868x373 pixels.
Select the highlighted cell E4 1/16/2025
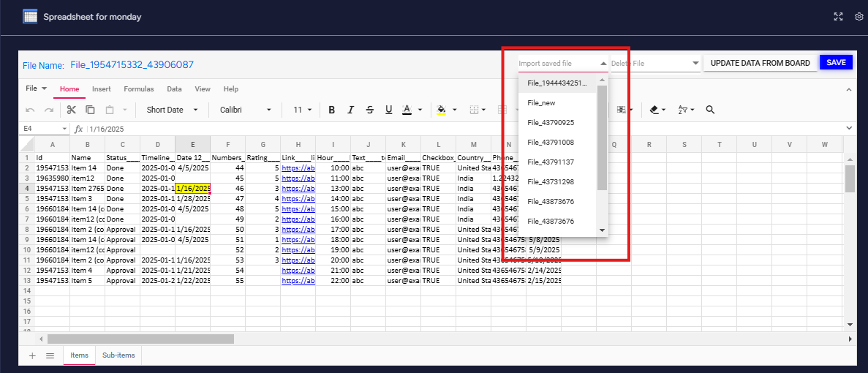(192, 188)
